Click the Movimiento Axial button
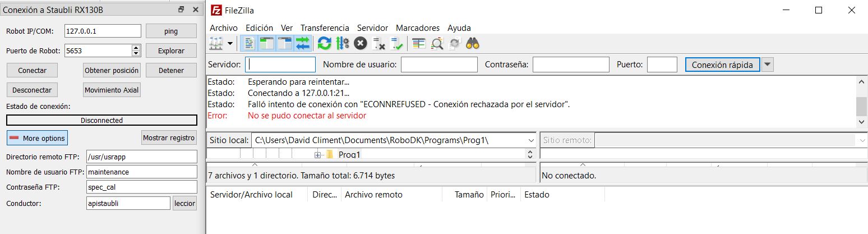The image size is (868, 234). tap(112, 90)
